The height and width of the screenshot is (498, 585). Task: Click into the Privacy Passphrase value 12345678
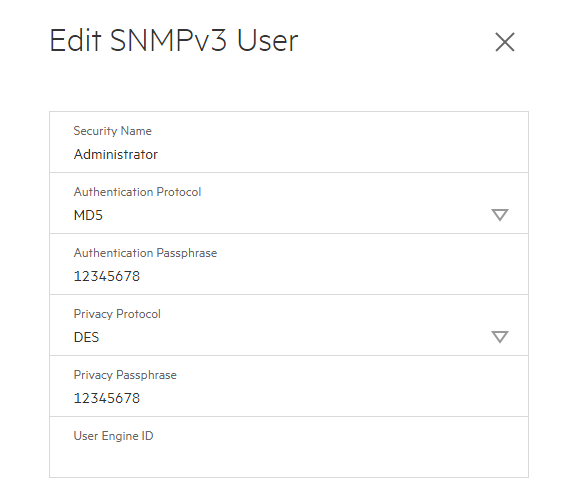click(x=107, y=398)
